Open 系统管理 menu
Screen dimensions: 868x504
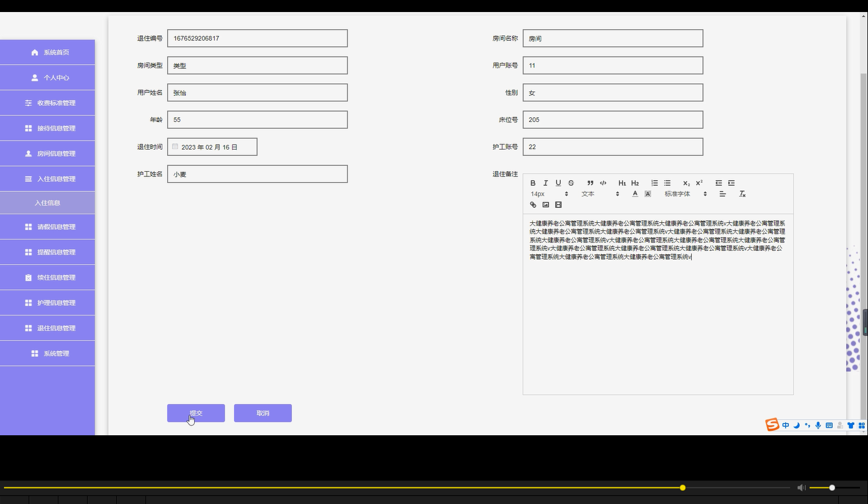[x=48, y=353]
